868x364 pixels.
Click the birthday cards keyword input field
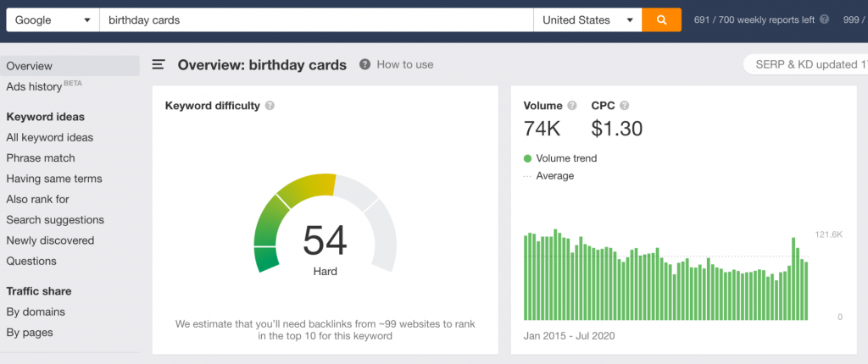pos(316,20)
